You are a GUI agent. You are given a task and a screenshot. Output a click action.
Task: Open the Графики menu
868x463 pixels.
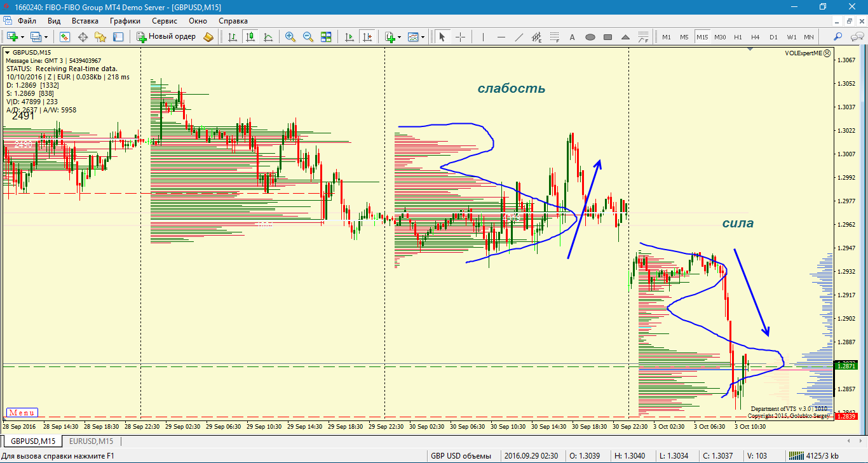125,20
